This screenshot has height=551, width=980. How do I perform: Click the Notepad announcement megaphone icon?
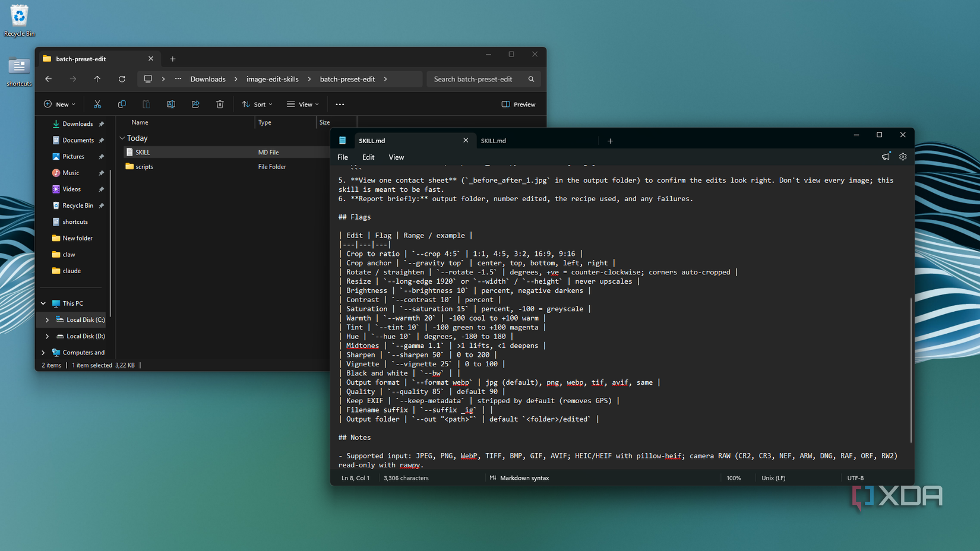pyautogui.click(x=886, y=157)
